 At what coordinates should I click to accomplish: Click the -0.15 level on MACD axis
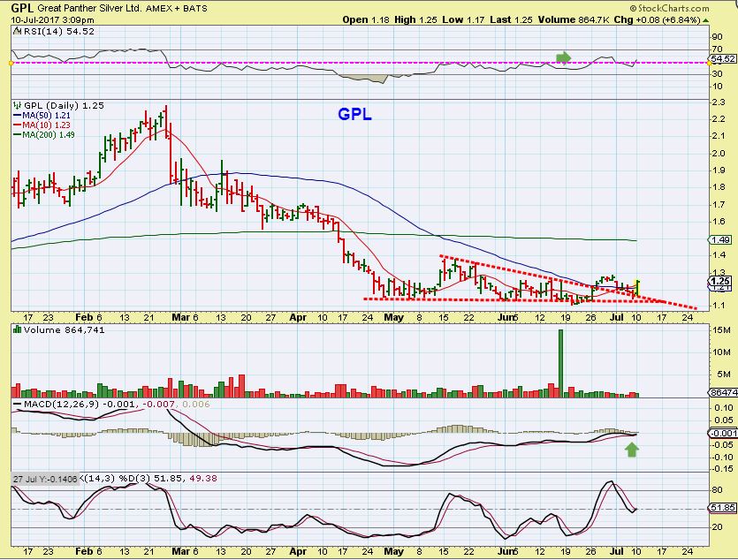[721, 468]
